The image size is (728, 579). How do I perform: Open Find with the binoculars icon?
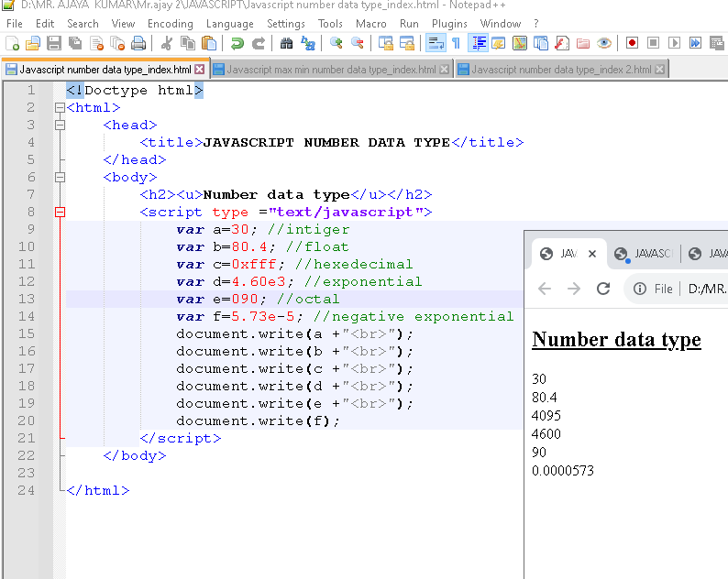[286, 43]
